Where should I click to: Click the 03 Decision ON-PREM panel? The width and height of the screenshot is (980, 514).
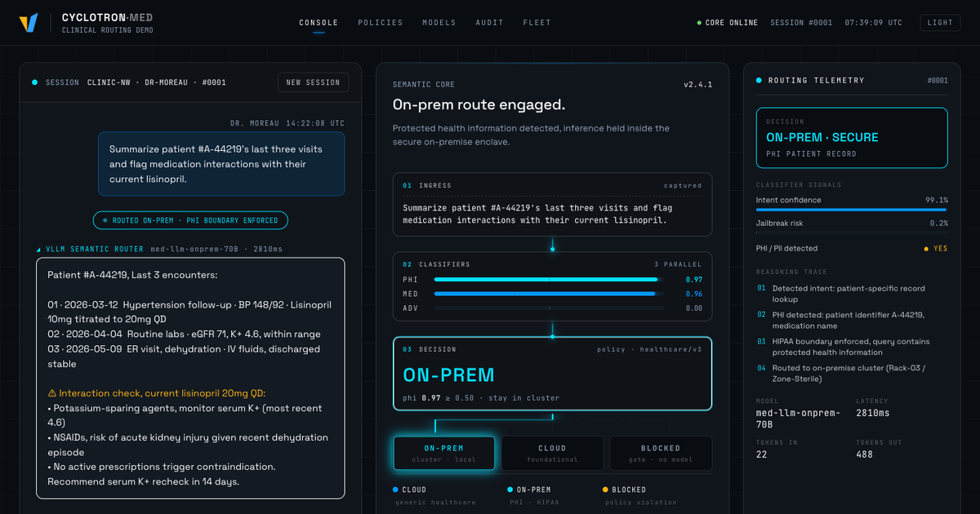point(552,374)
